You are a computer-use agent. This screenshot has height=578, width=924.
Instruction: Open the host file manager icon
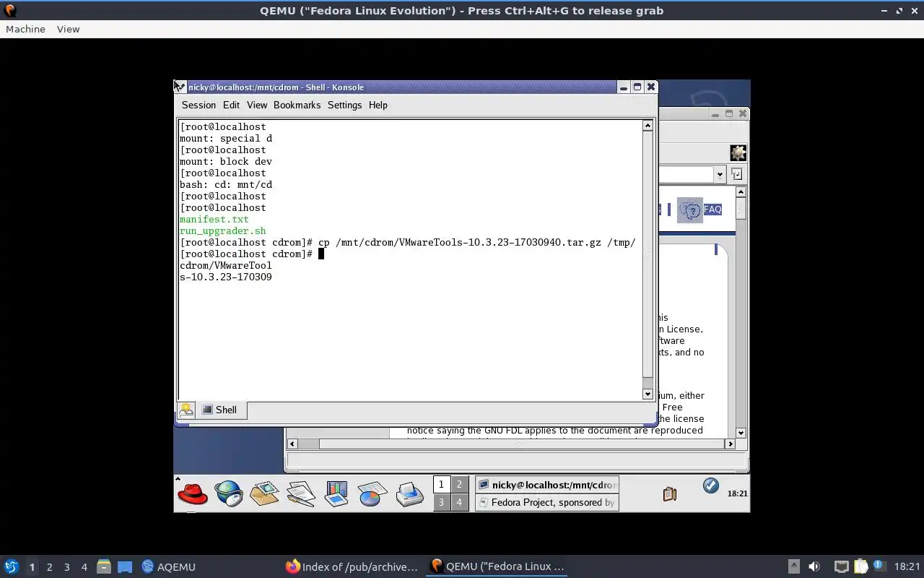[x=103, y=566]
